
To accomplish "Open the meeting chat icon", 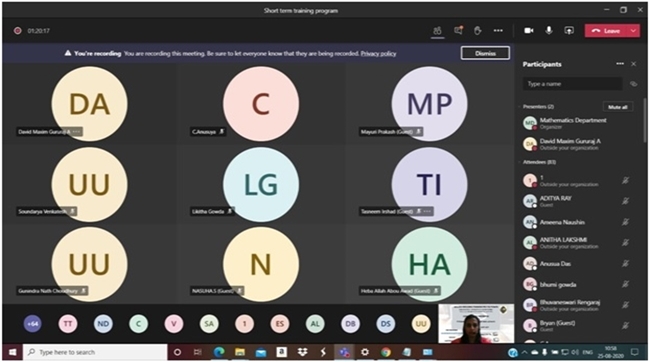I will [458, 31].
